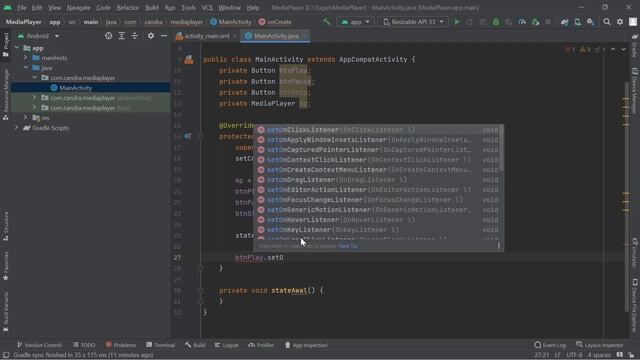This screenshot has height=360, width=640.
Task: Click the override gutter icon beside onCreate
Action: [187, 136]
